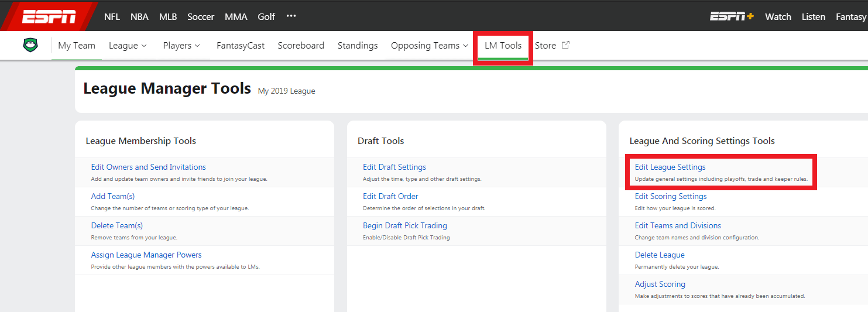Open the Adjust Scoring link

(660, 284)
